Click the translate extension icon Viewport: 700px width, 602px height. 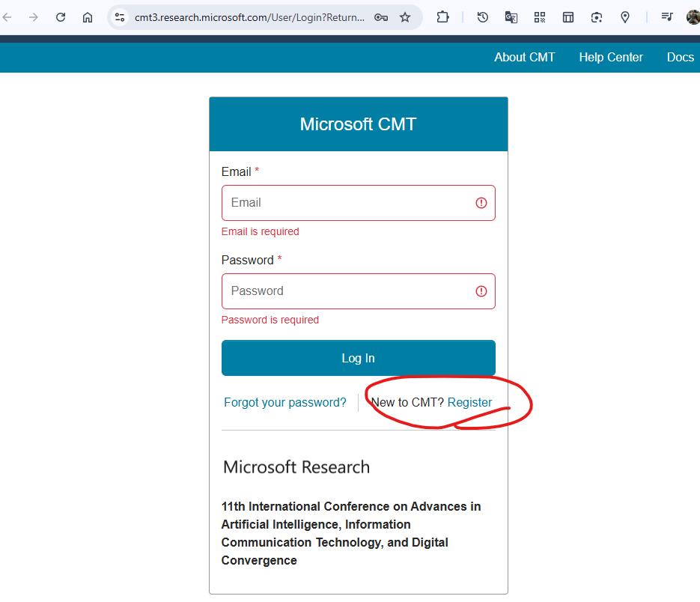[x=511, y=17]
